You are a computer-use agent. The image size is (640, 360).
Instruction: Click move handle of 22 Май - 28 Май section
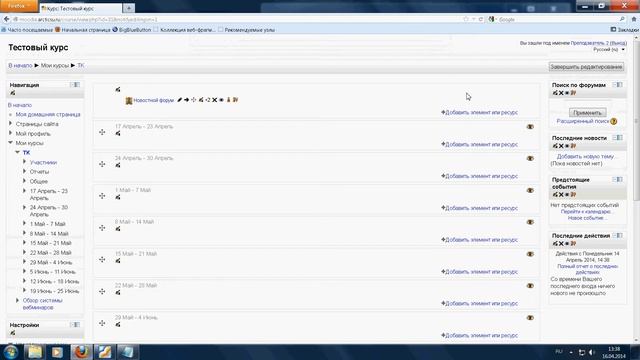click(102, 291)
